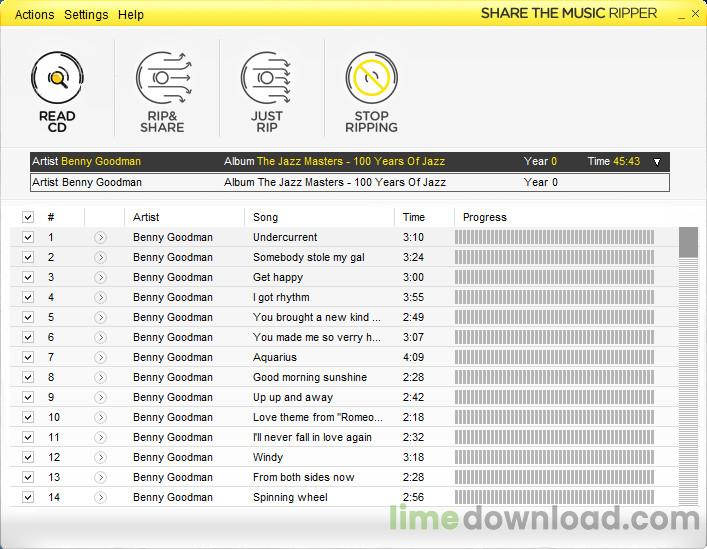Click the Just Rip disc icon

click(266, 78)
